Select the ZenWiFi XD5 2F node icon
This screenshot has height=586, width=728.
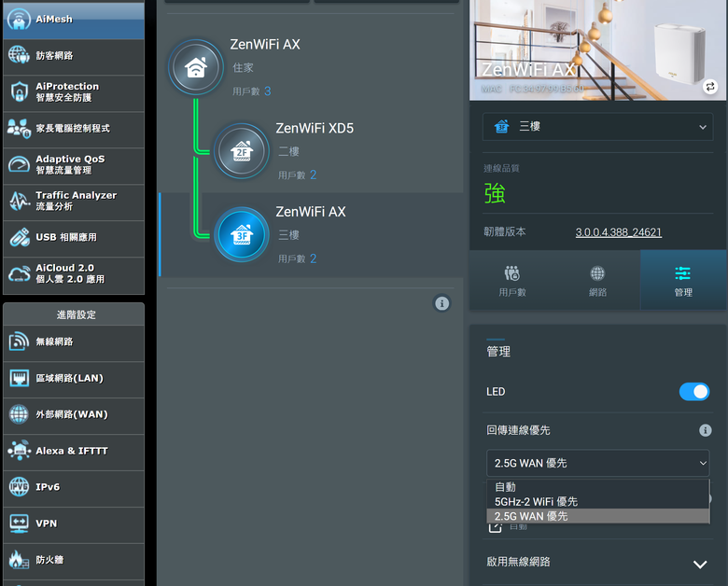coord(242,151)
